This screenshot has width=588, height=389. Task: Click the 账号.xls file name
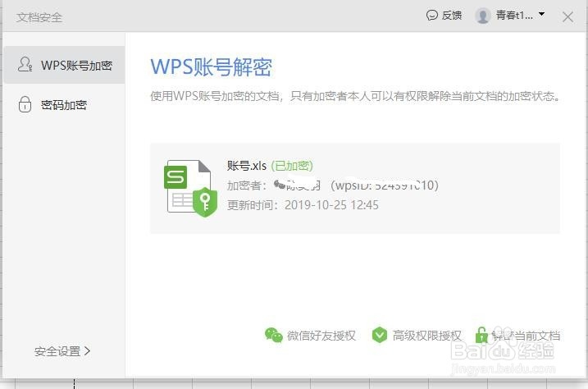pyautogui.click(x=246, y=166)
